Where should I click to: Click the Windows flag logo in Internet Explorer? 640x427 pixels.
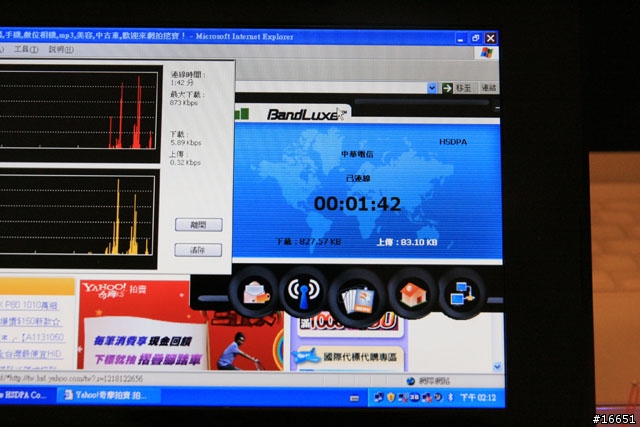(487, 53)
